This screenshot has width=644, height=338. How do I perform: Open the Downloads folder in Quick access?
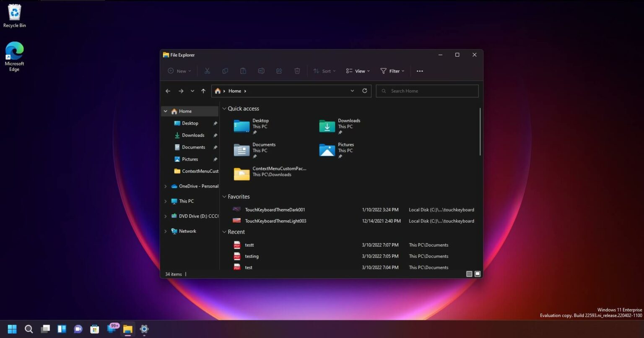click(327, 126)
